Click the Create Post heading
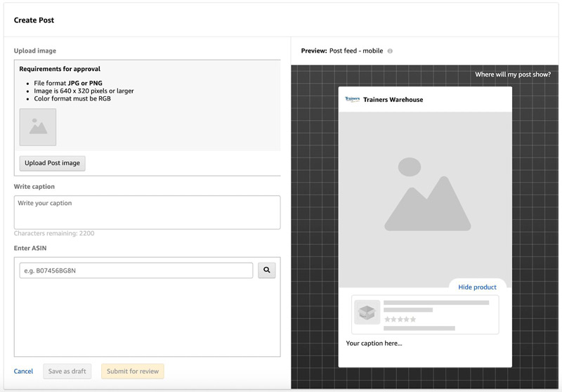562x392 pixels. (34, 20)
